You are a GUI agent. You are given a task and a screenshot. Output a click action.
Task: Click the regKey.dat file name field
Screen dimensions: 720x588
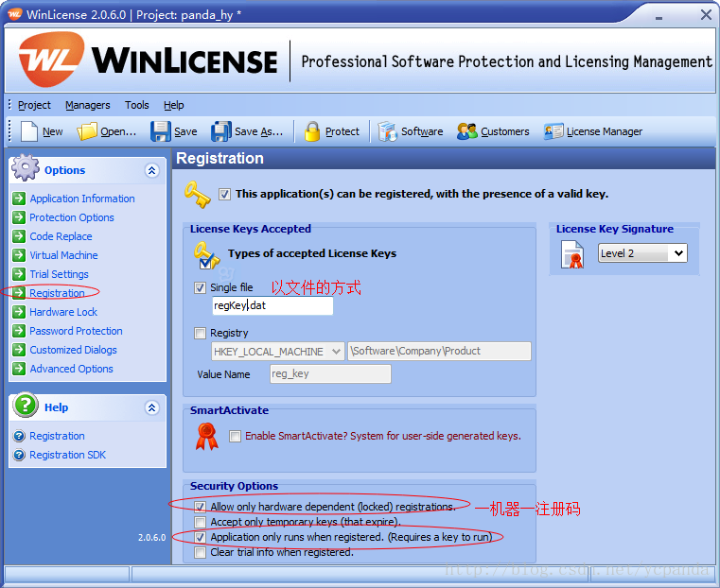pos(272,306)
